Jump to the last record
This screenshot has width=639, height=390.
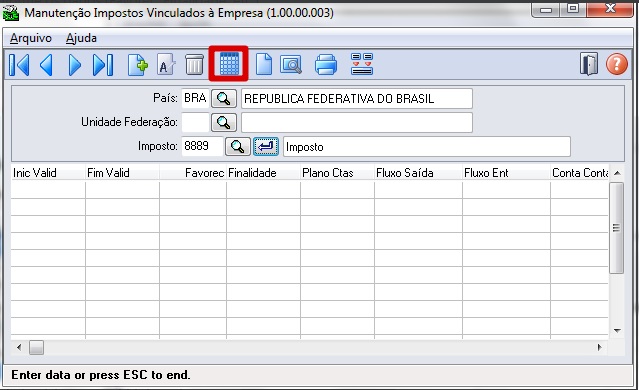103,64
